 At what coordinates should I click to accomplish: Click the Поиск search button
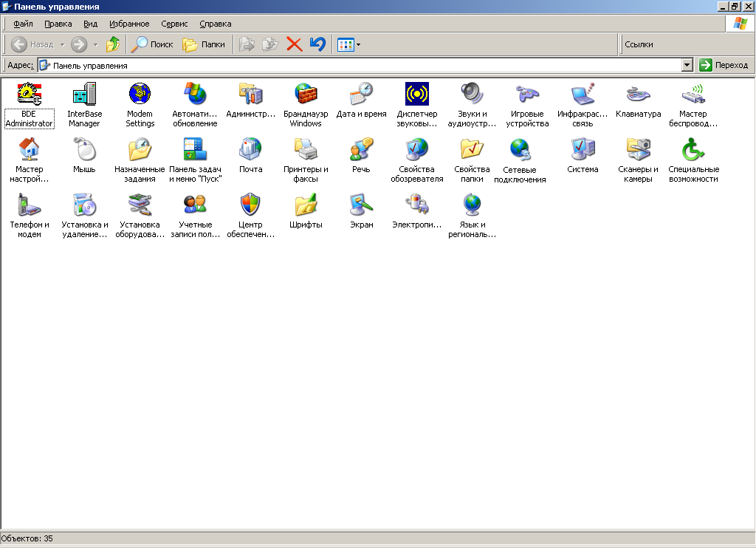152,44
